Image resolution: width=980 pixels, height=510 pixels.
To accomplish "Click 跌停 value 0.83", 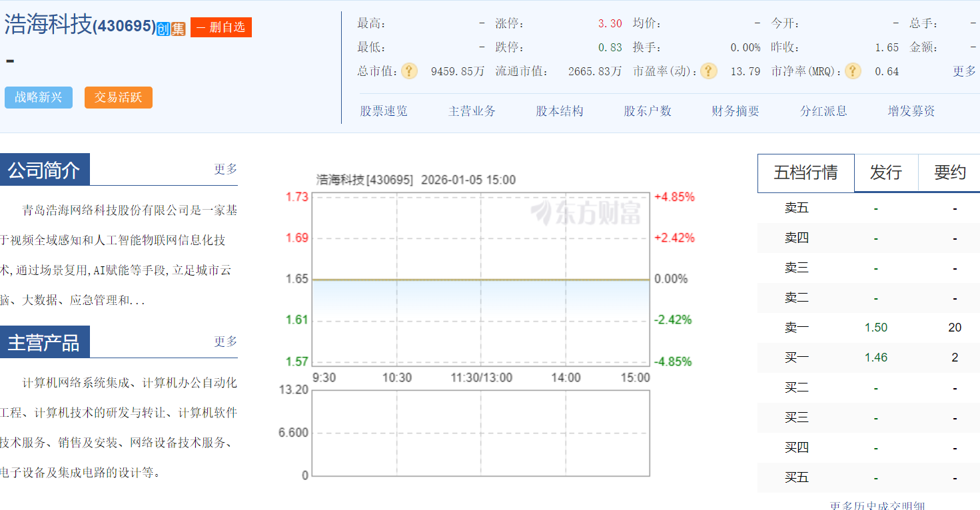I will (610, 47).
